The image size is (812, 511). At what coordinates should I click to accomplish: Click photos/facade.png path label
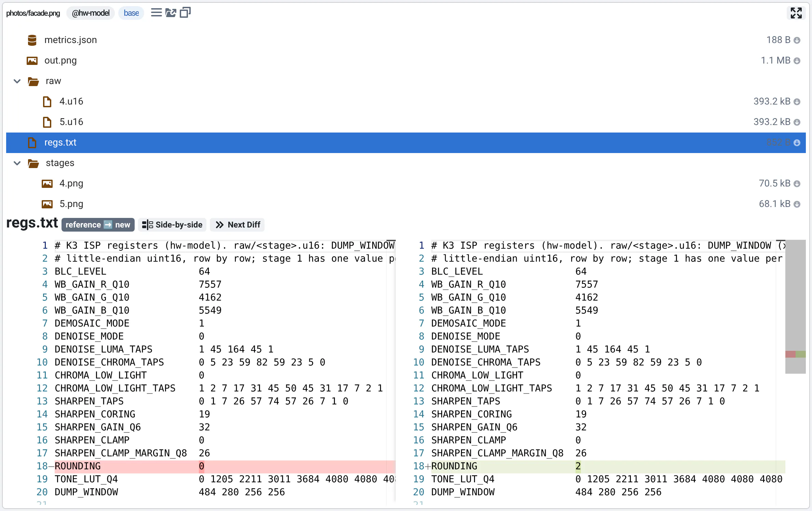tap(33, 13)
